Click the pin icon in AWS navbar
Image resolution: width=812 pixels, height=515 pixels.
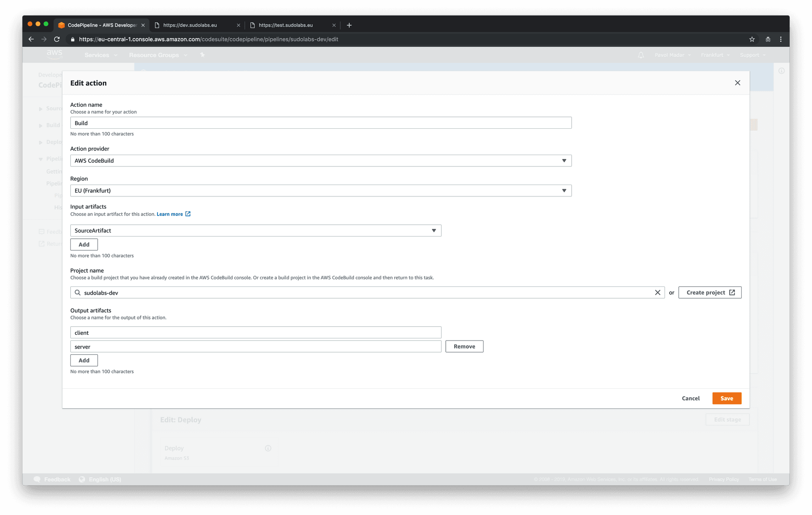pos(202,55)
